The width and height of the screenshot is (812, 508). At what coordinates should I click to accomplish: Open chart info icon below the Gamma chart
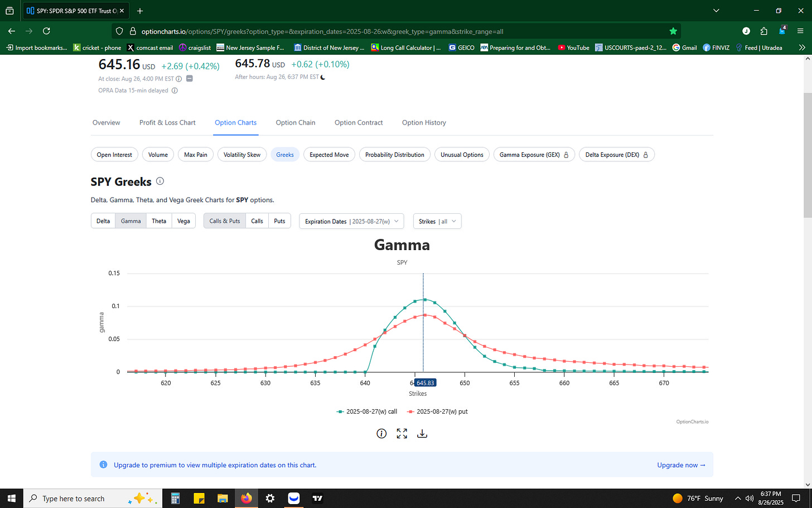point(381,434)
